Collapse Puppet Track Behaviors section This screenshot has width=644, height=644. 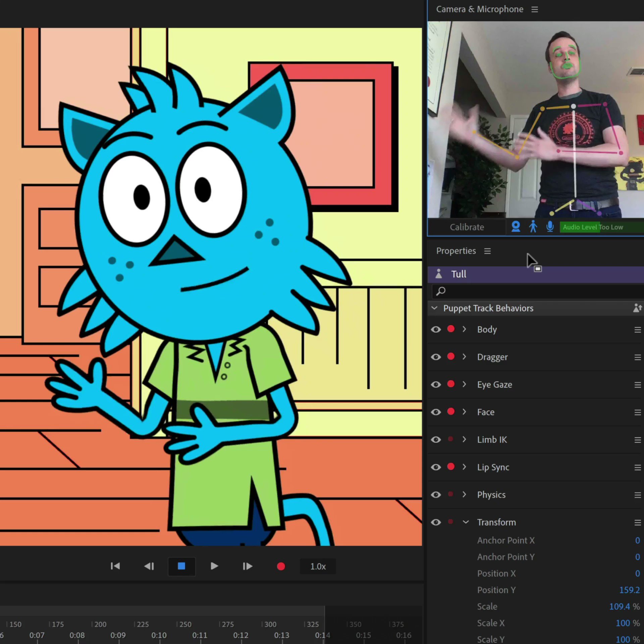[x=434, y=308]
